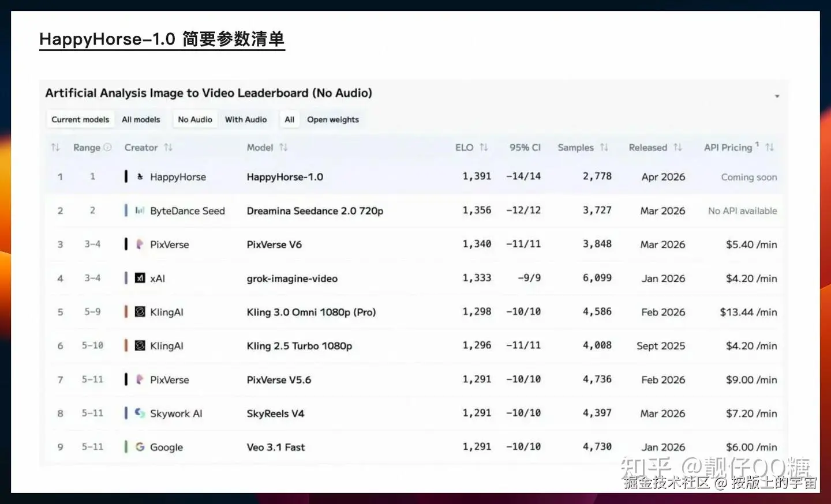Click the ByteDance Seed creator name
831x504 pixels.
click(188, 211)
